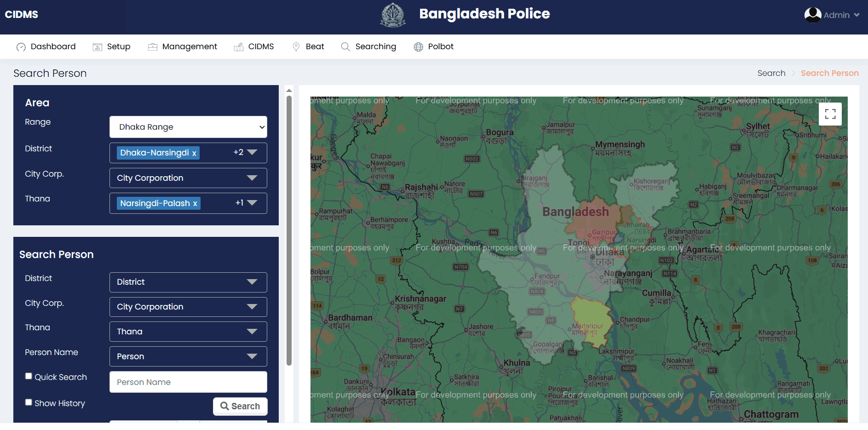Click the Admin user avatar icon
The width and height of the screenshot is (868, 430).
(812, 15)
